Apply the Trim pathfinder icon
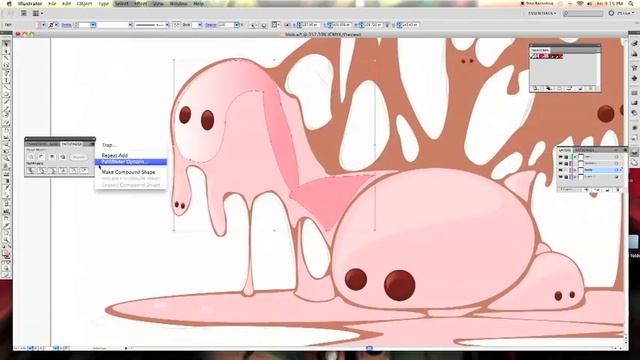The height and width of the screenshot is (360, 640). click(x=41, y=171)
